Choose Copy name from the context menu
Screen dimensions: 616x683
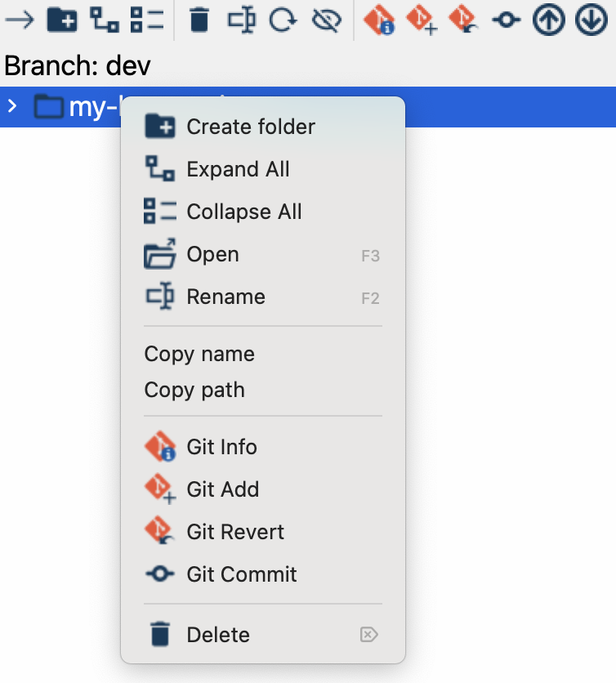pyautogui.click(x=199, y=354)
